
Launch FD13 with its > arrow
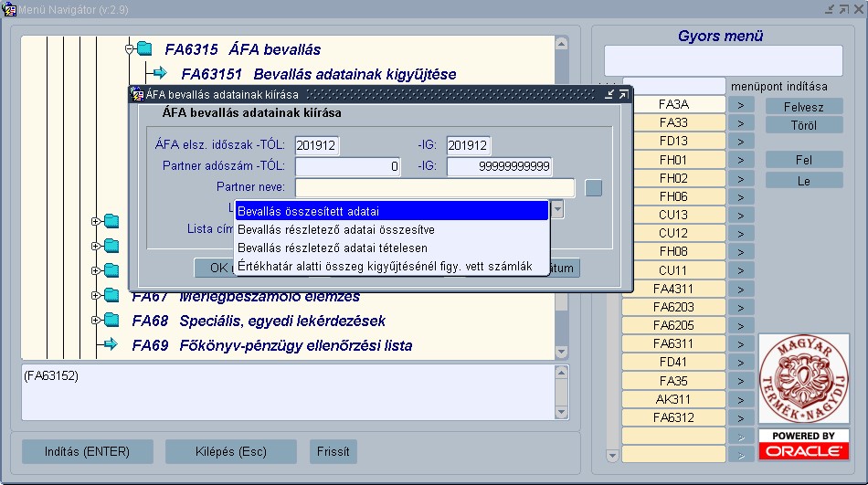pos(741,142)
